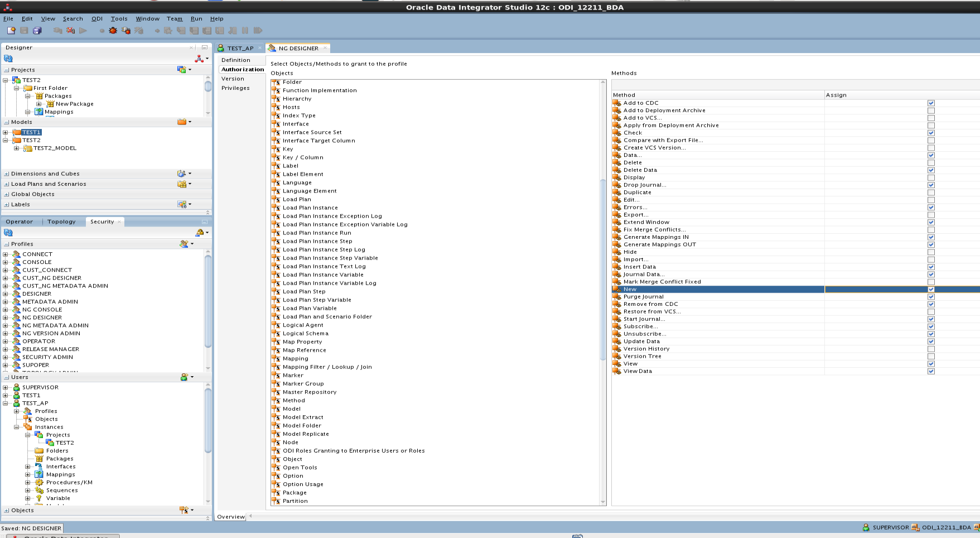Viewport: 980px width, 538px height.
Task: Click the disconnect repository toolbar icon
Action: tap(71, 31)
